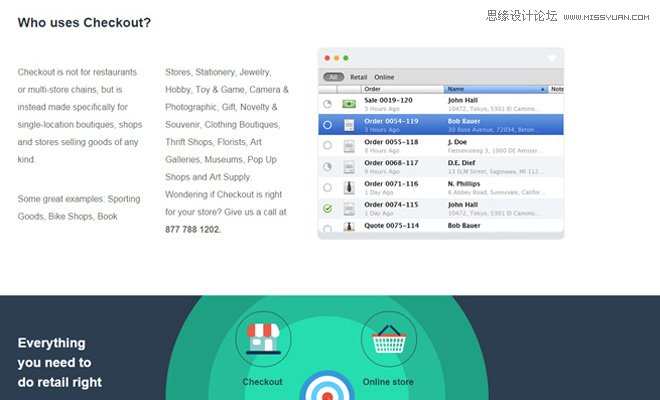Sort by the Name column header
660x400 pixels.
[495, 89]
